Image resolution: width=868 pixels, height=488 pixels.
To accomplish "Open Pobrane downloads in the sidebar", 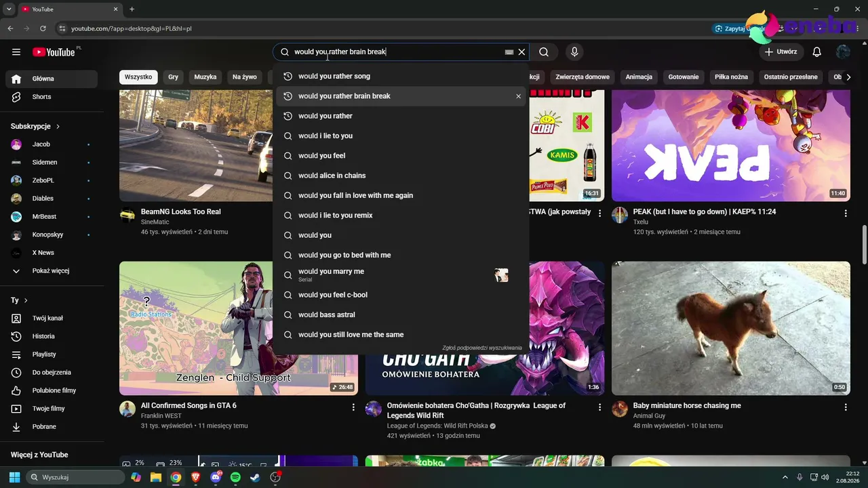I will [52, 427].
